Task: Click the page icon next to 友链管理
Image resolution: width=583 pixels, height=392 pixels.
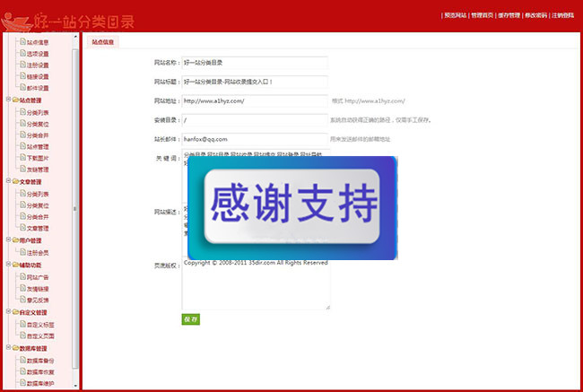Action: [x=22, y=169]
